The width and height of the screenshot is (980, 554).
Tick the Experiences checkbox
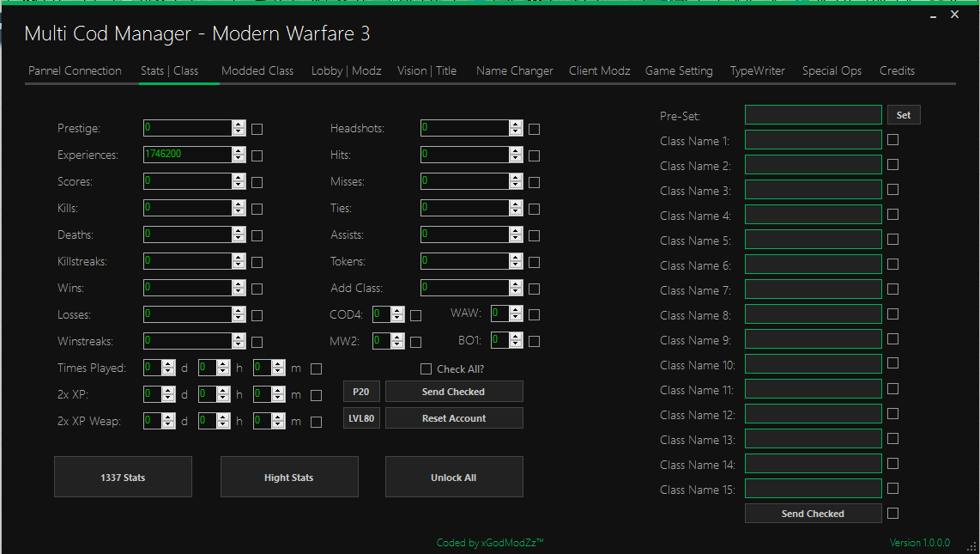click(x=257, y=155)
